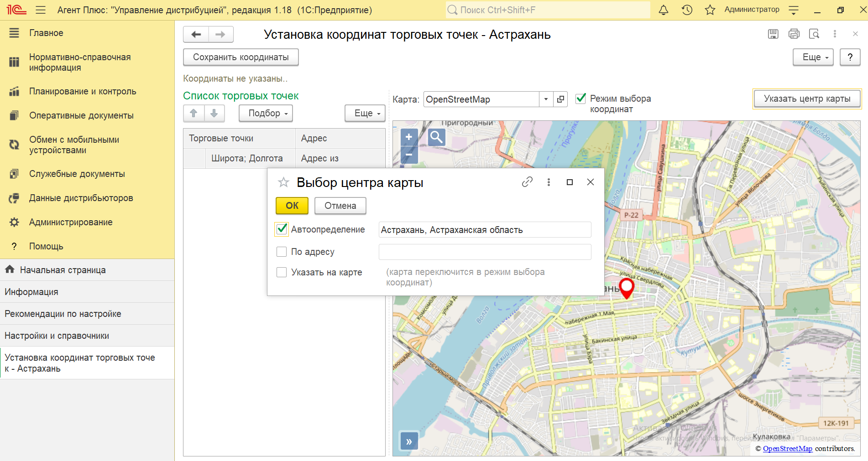This screenshot has height=461, width=868.
Task: Click Адрес column header
Action: (340, 138)
